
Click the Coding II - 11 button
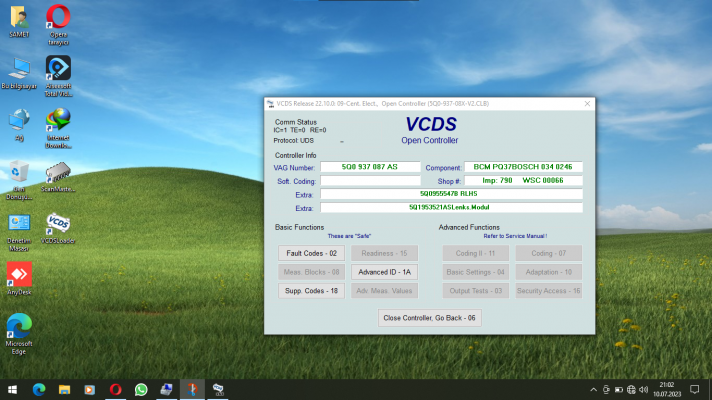tap(475, 253)
